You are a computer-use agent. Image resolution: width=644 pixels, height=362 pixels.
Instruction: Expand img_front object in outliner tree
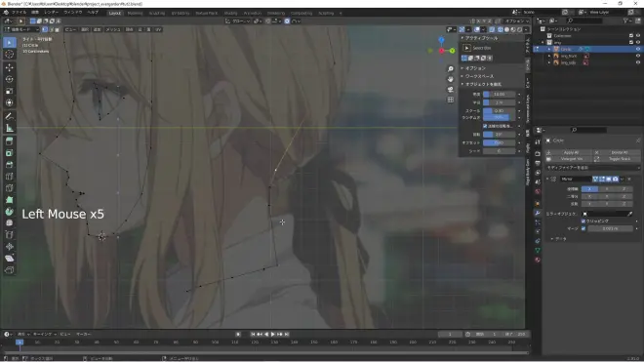[549, 56]
